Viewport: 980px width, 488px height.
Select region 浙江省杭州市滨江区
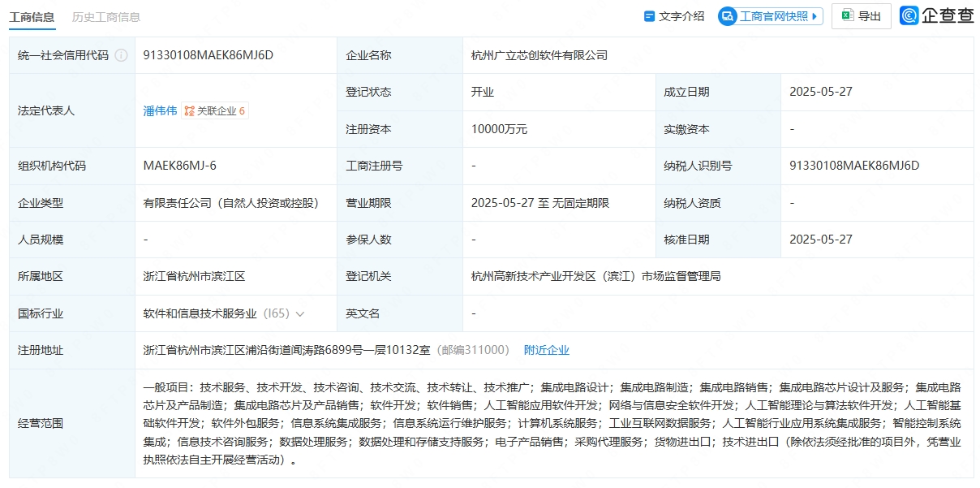tap(194, 276)
